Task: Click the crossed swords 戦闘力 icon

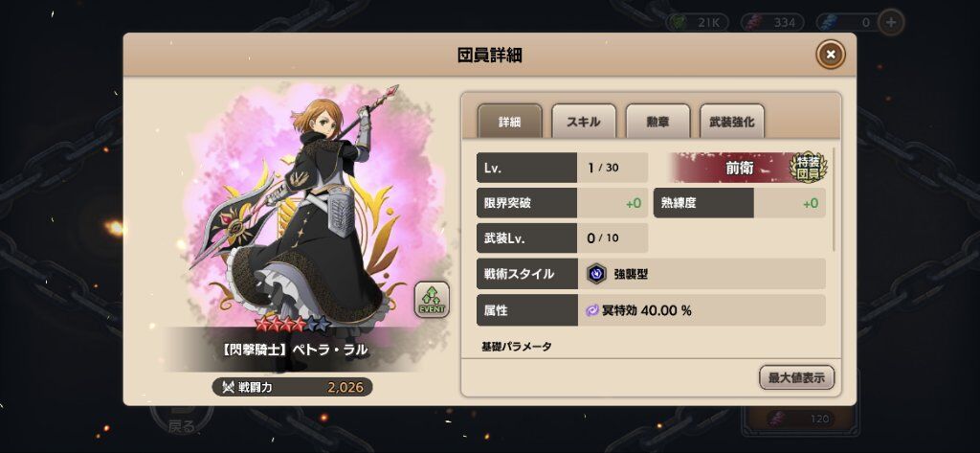Action: (228, 387)
